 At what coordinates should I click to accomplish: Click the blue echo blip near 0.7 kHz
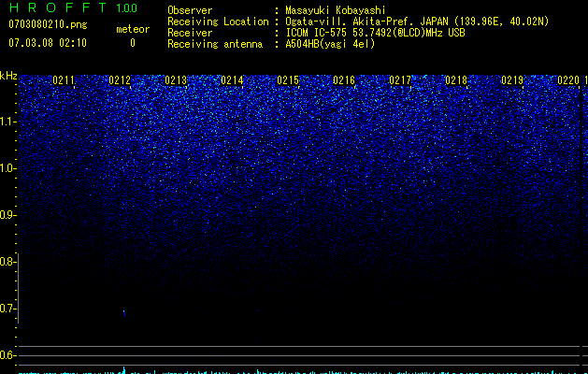pos(124,313)
